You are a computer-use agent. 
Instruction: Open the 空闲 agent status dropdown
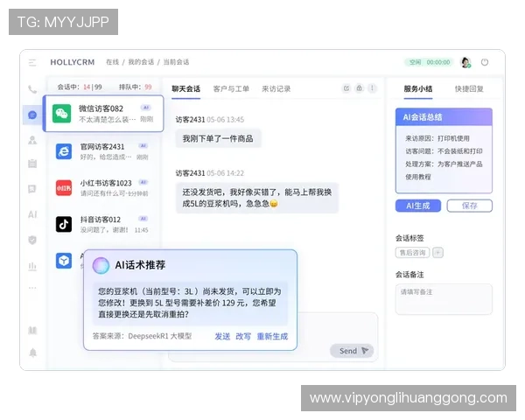click(430, 62)
